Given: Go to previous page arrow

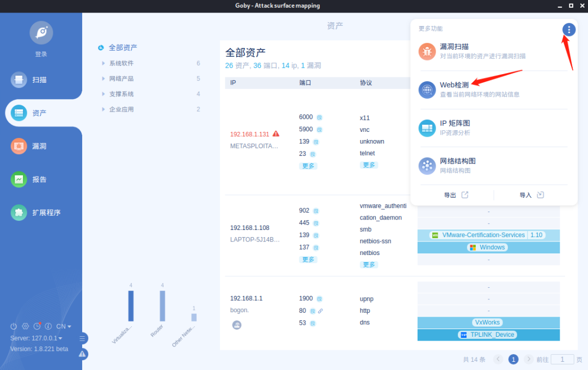Looking at the screenshot, I should point(498,360).
